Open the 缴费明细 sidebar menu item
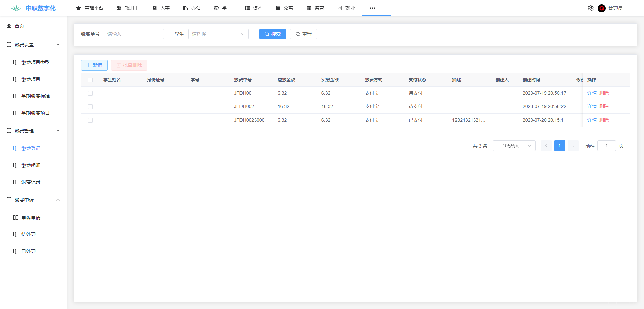644x309 pixels. (x=31, y=165)
